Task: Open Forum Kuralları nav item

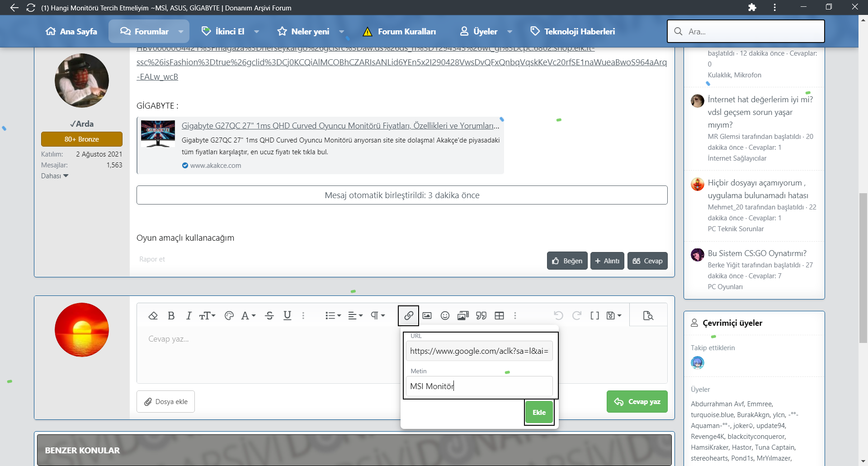Action: 400,32
